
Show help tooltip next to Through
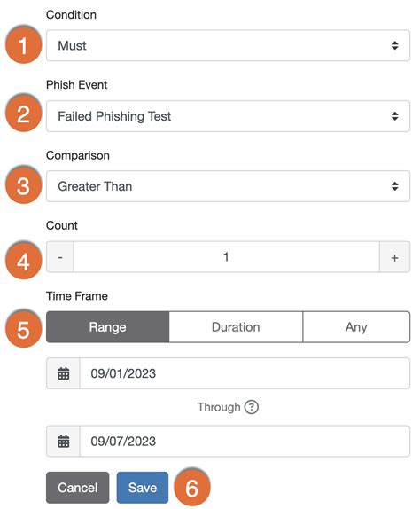[x=252, y=407]
